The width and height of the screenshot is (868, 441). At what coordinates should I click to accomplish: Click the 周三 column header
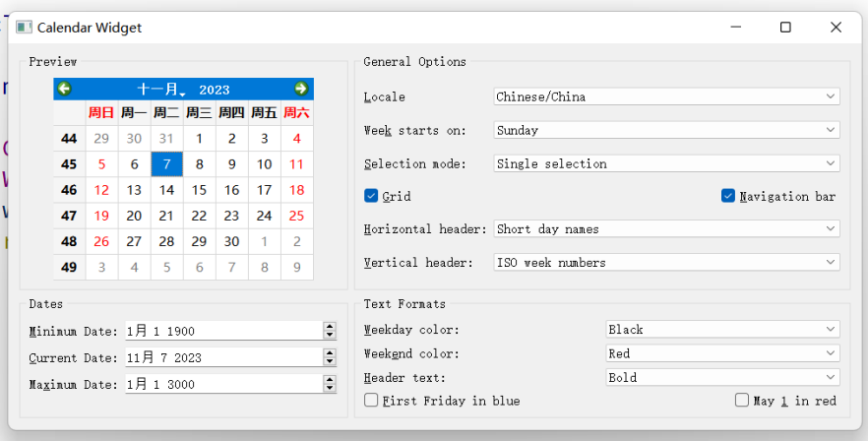199,113
